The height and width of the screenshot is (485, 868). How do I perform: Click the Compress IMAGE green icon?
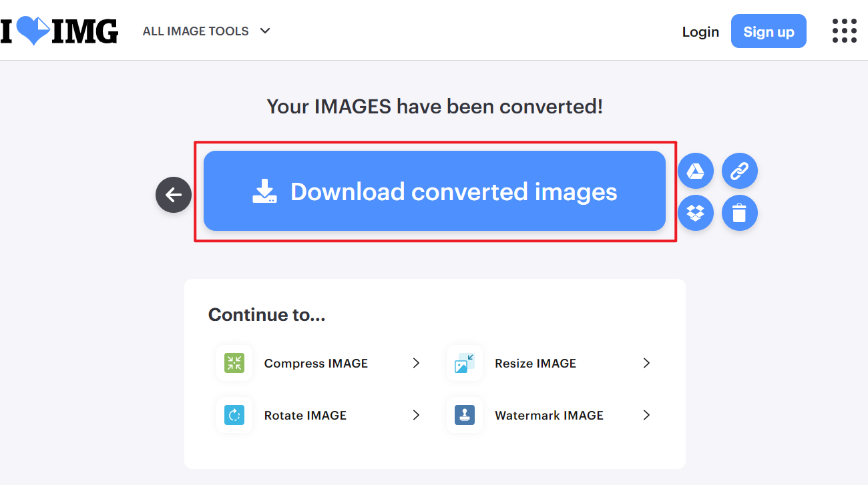tap(234, 363)
